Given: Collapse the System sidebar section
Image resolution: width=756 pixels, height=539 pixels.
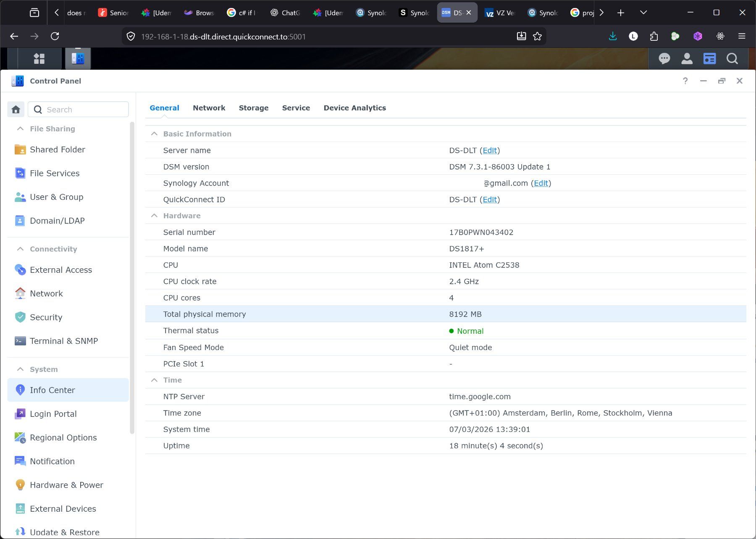Looking at the screenshot, I should [x=20, y=369].
